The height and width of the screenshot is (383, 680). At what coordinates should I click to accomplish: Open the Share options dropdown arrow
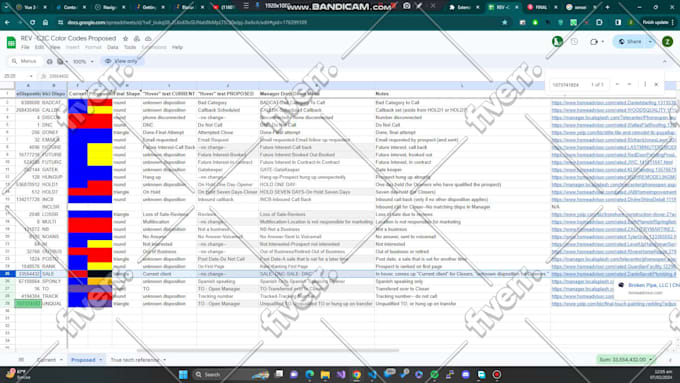coord(650,42)
